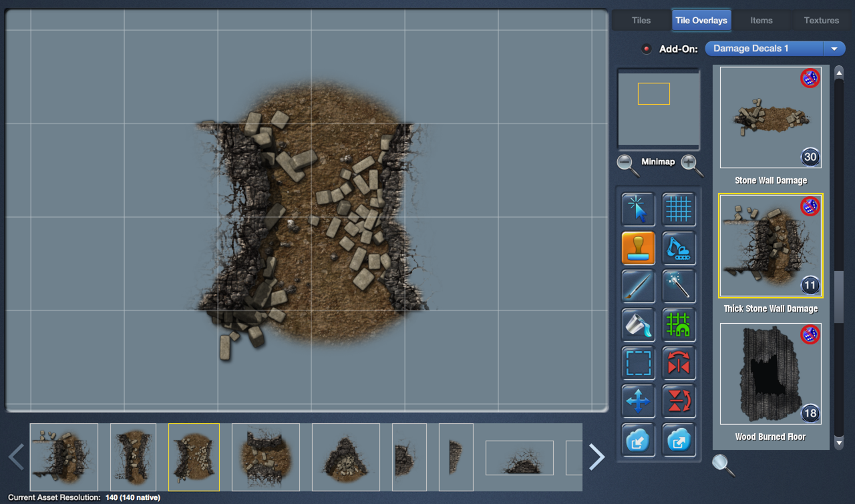Image resolution: width=855 pixels, height=504 pixels.
Task: Activate the Stamp tool
Action: coord(638,248)
